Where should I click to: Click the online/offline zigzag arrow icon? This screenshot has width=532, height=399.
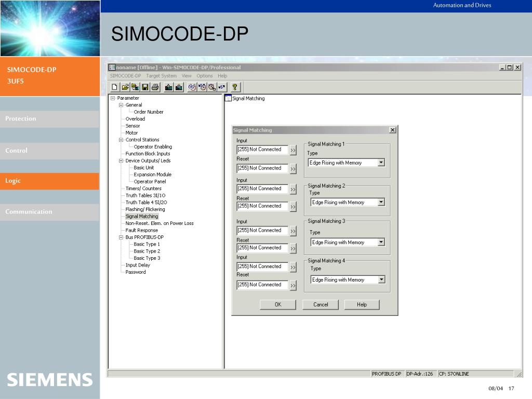pos(222,87)
